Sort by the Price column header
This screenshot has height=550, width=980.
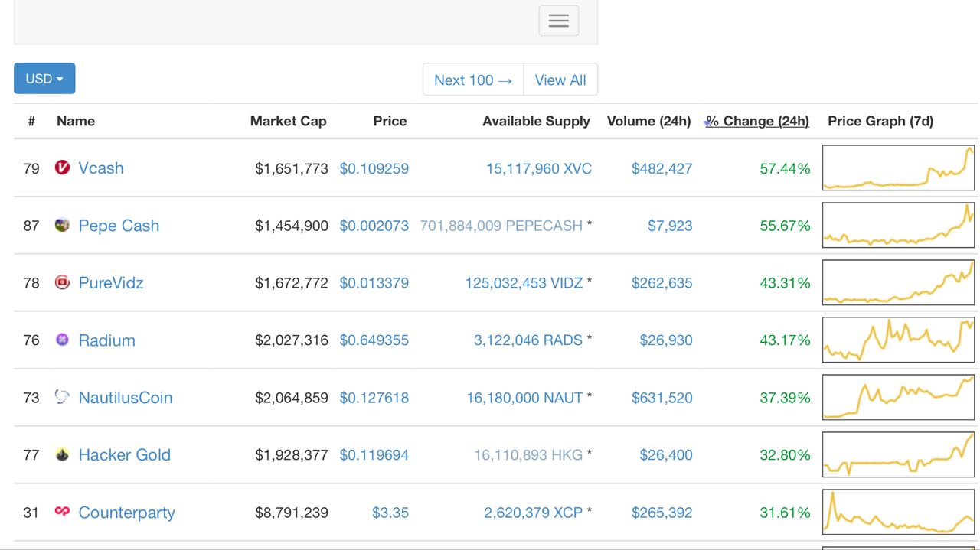[390, 121]
